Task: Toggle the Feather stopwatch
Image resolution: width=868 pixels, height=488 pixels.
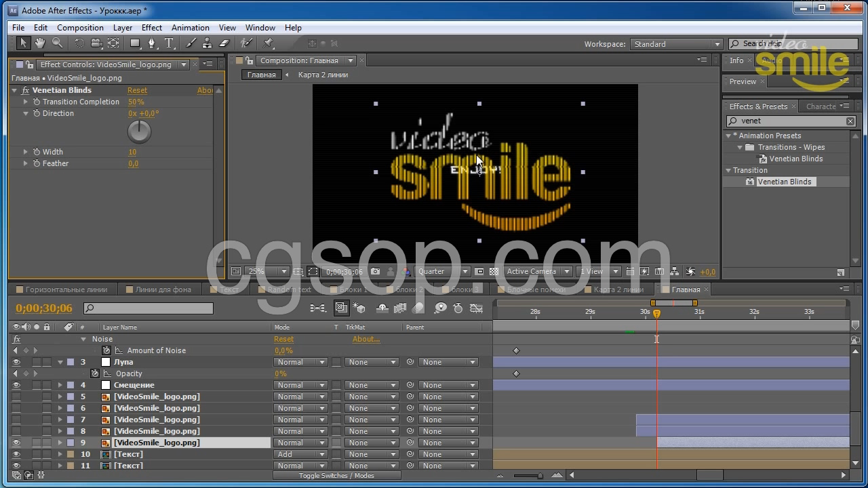Action: (37, 163)
